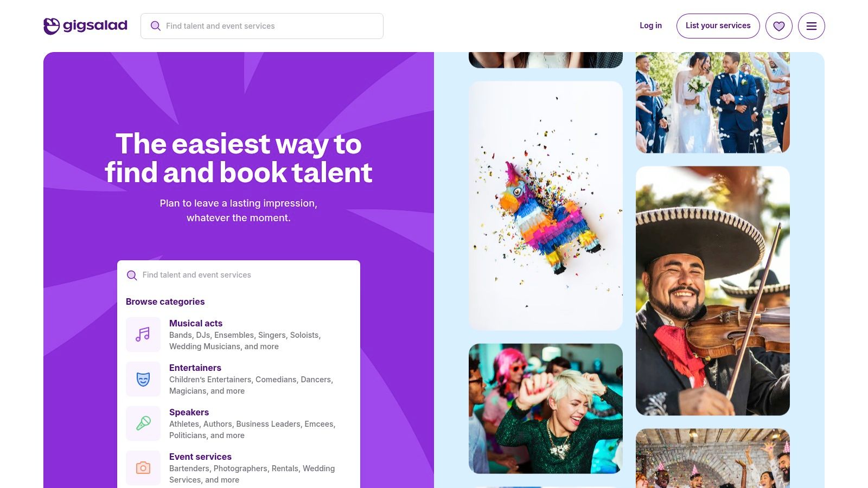Viewport: 868px width, 488px height.
Task: Open the Event services category
Action: tap(200, 457)
